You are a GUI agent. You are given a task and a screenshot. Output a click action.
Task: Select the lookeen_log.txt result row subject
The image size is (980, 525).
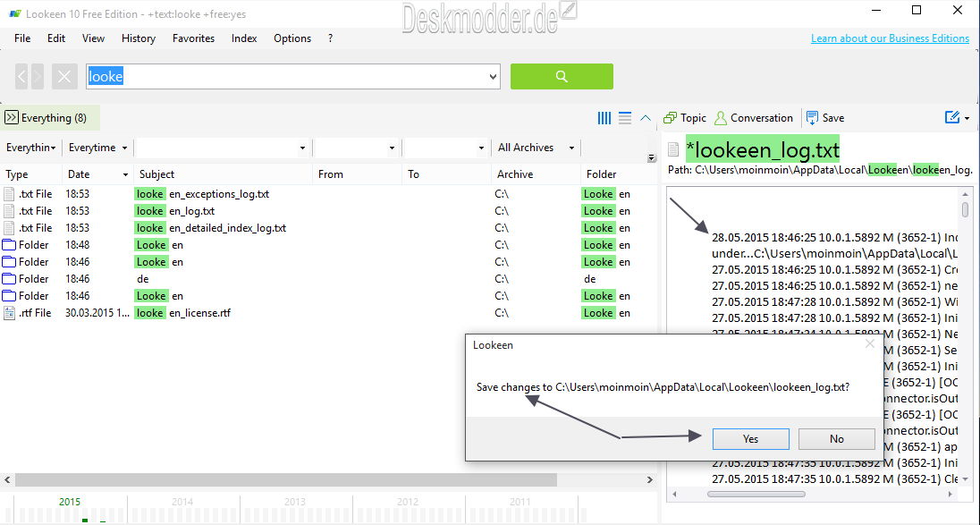click(x=175, y=211)
